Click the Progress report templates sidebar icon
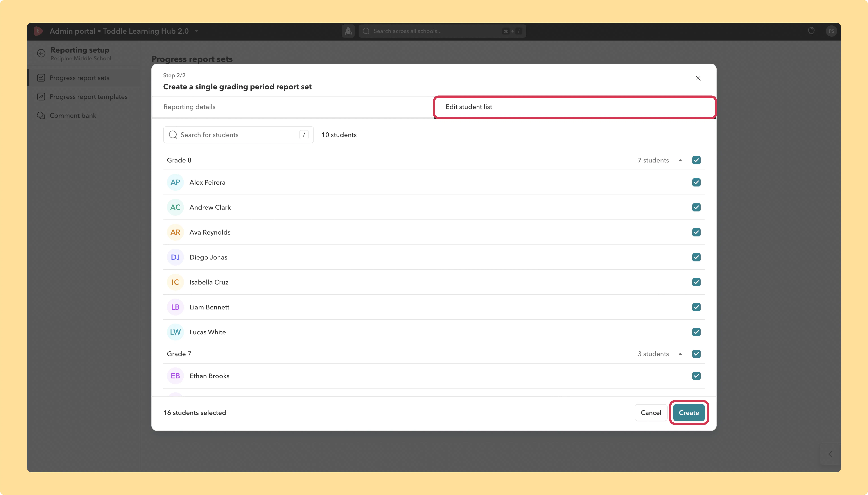 coord(41,96)
